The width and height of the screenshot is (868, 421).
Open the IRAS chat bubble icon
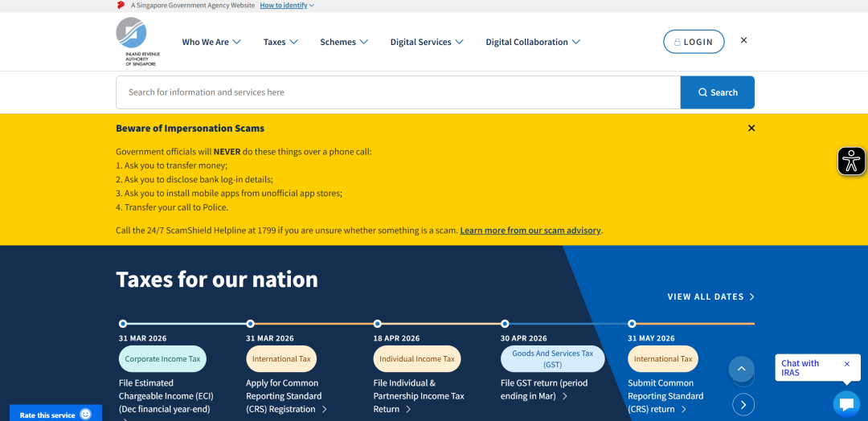click(845, 404)
